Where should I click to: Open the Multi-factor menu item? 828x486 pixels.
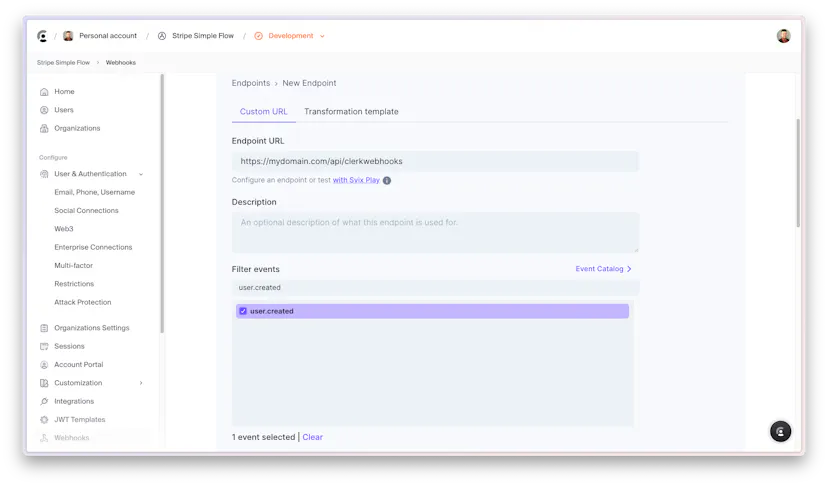[73, 265]
